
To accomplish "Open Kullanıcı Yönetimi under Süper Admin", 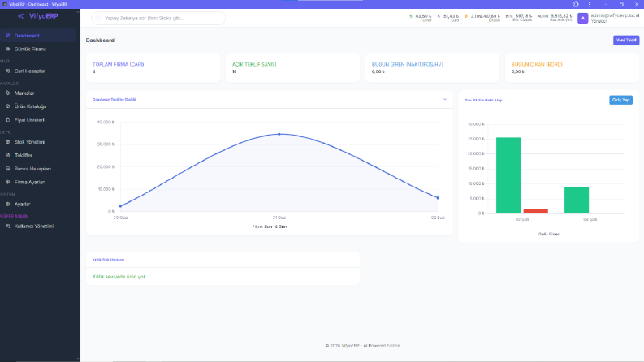I will coord(38,226).
